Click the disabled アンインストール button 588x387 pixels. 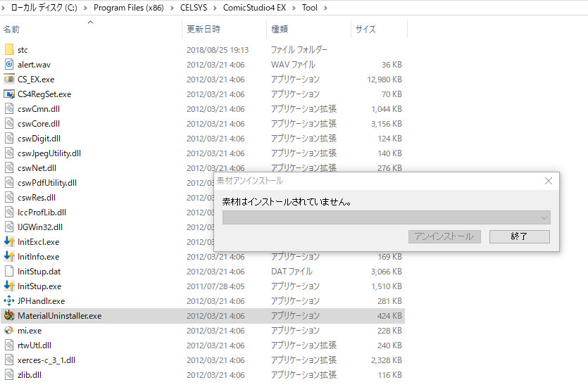tap(444, 236)
